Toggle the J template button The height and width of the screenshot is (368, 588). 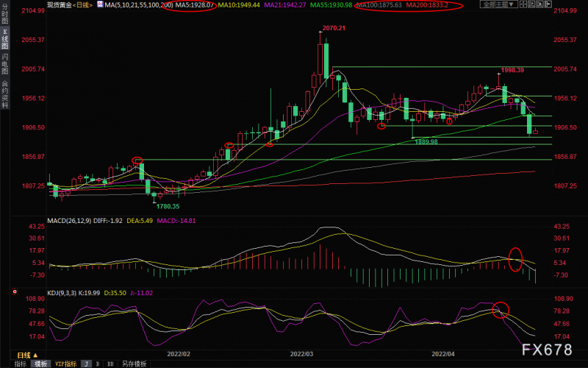tap(86, 364)
